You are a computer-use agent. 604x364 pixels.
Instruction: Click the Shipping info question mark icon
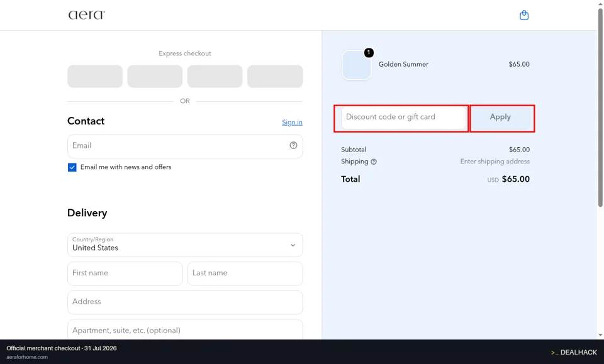pos(374,162)
